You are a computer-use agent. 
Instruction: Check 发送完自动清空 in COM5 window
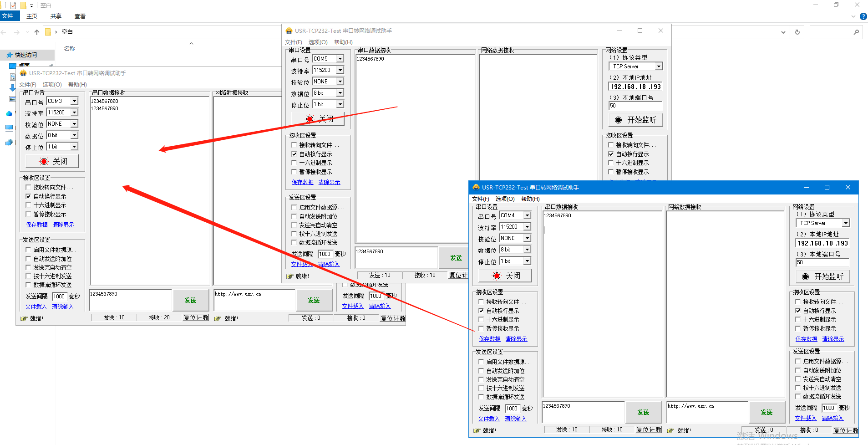tap(294, 225)
